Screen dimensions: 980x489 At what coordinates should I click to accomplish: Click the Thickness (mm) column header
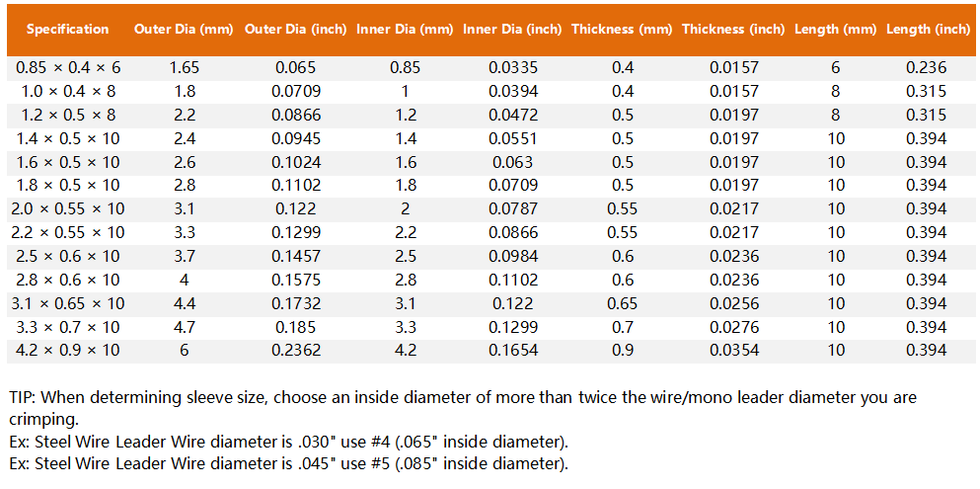click(x=622, y=30)
